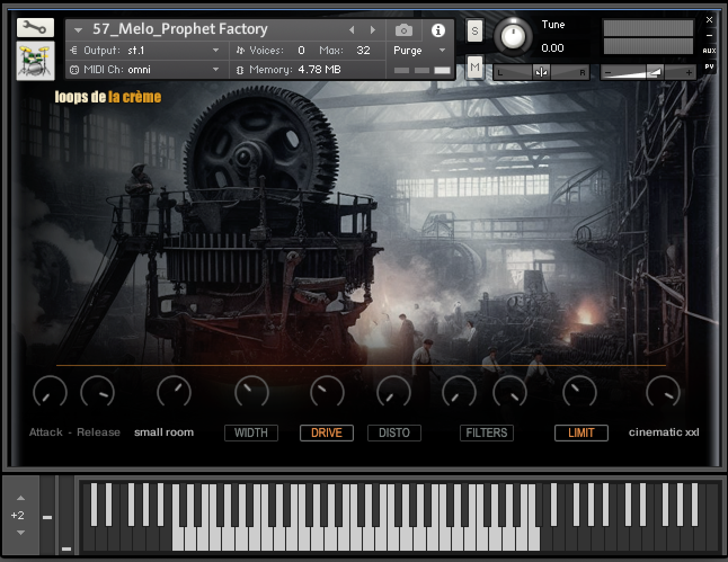Screen dimensions: 728x562
Task: Enable the DRIVE effect button
Action: tap(326, 433)
